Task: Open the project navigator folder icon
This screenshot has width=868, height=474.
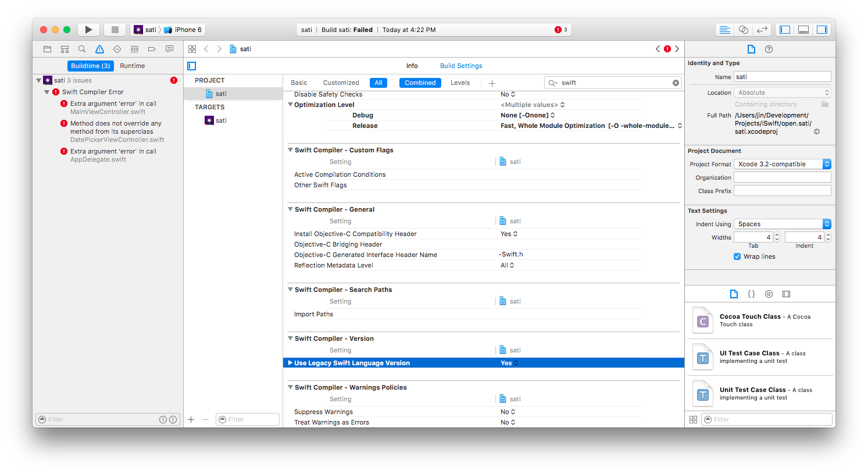Action: pos(47,49)
